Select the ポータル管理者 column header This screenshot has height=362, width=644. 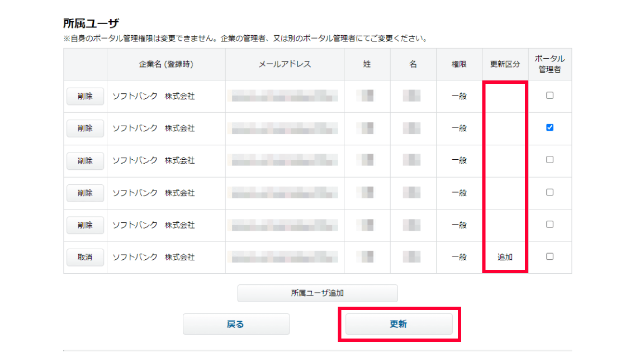tap(550, 64)
